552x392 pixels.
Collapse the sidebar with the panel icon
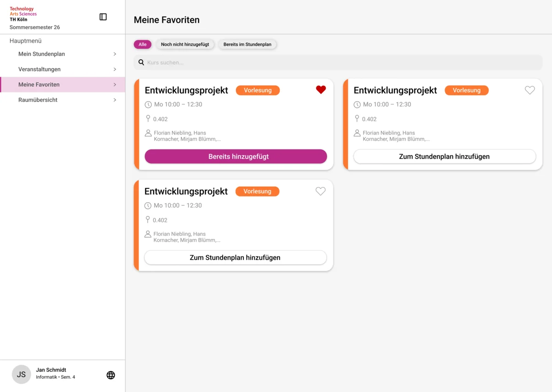click(103, 17)
